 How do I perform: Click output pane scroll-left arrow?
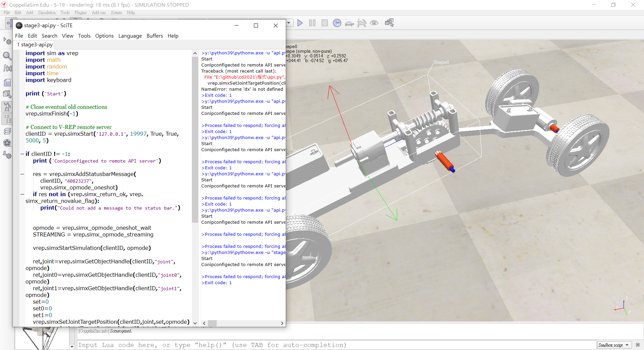coord(204,323)
